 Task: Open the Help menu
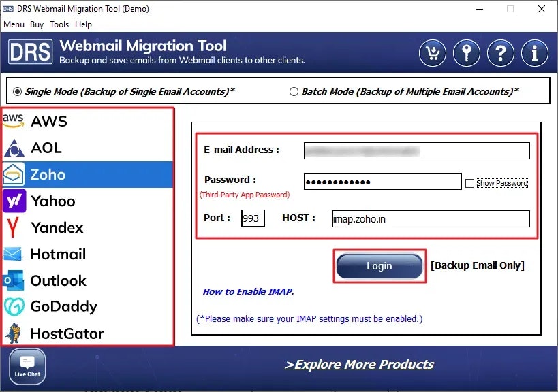[x=83, y=24]
